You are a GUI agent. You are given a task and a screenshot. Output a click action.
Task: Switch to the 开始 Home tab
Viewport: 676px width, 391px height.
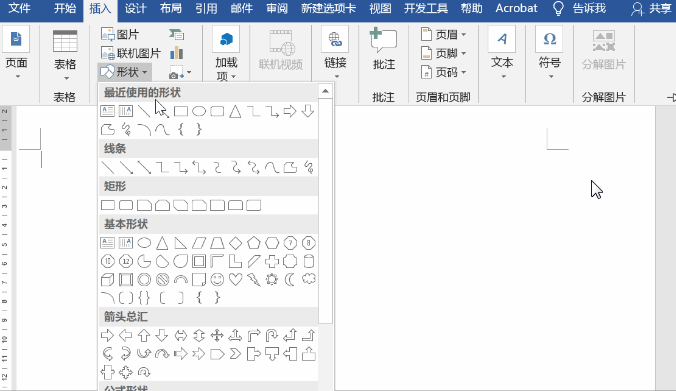coord(65,8)
